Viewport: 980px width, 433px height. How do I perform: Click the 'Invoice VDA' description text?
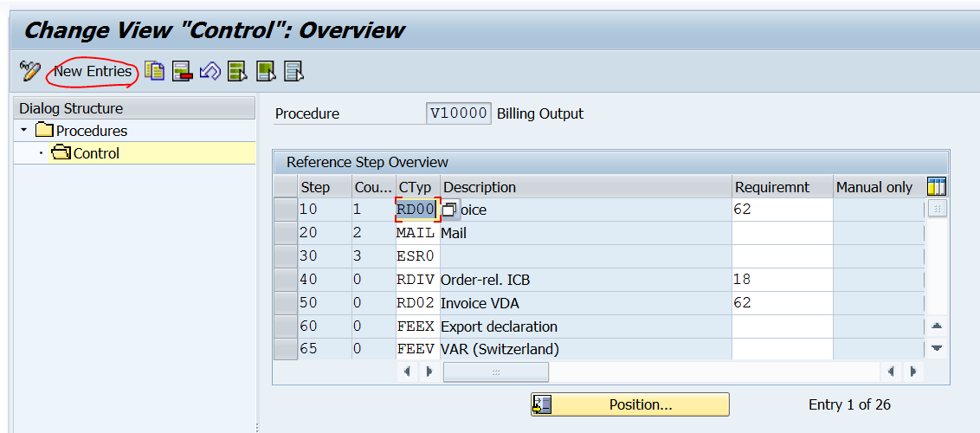click(x=480, y=304)
